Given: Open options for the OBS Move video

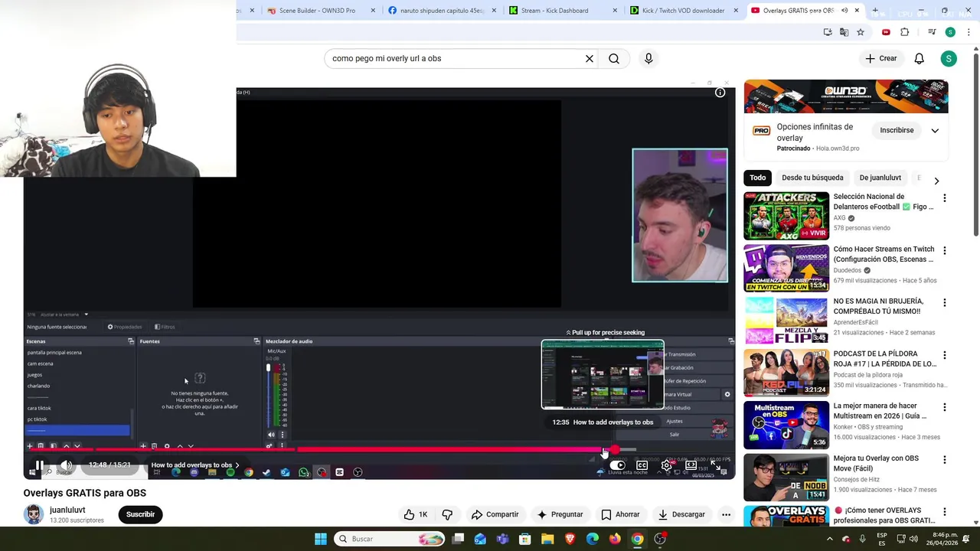Looking at the screenshot, I should click(x=944, y=460).
